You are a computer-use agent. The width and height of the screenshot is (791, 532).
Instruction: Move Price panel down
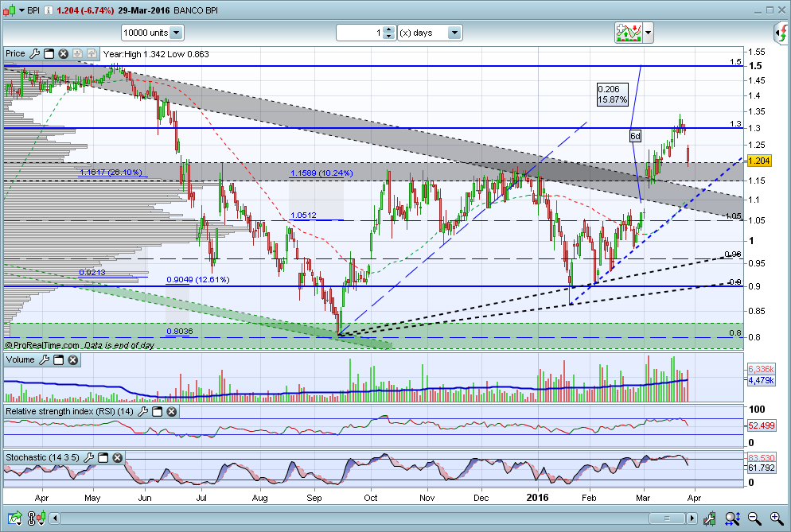(77, 53)
